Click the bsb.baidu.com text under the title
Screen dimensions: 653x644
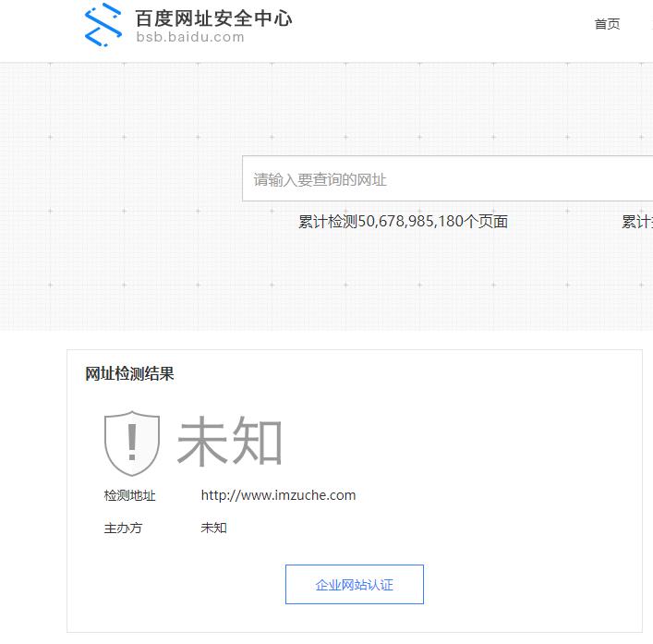click(x=190, y=38)
